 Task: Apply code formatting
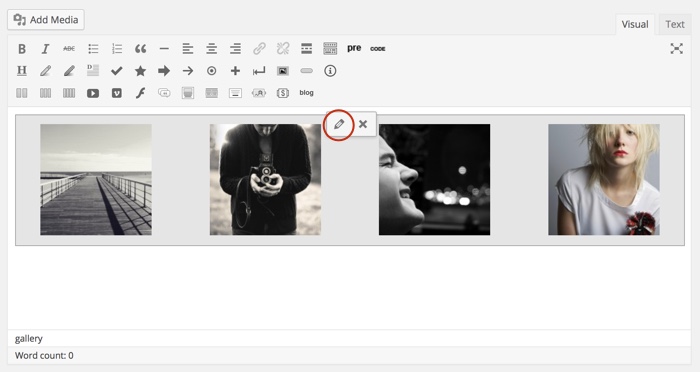[x=378, y=49]
